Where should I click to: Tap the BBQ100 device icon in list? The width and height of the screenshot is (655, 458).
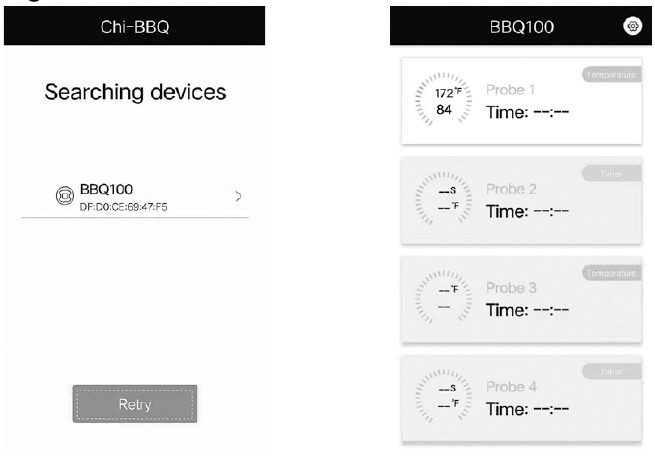click(x=63, y=195)
